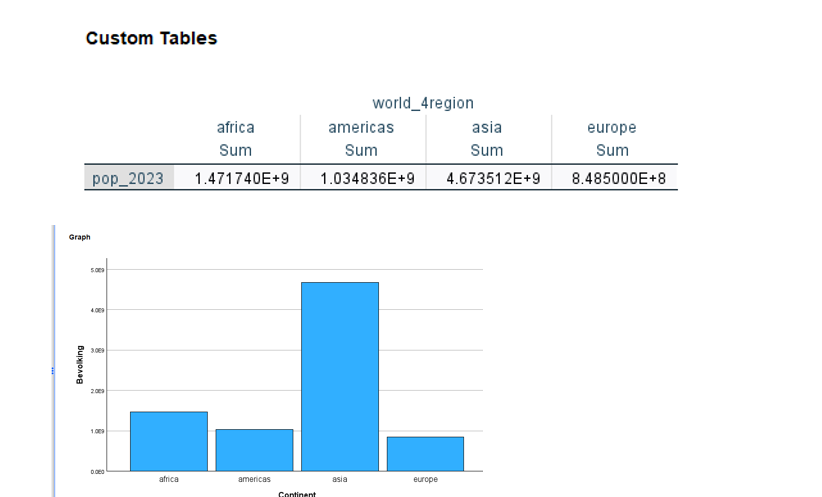Click the blue dotted handle left of chart
822x497 pixels.
[52, 371]
